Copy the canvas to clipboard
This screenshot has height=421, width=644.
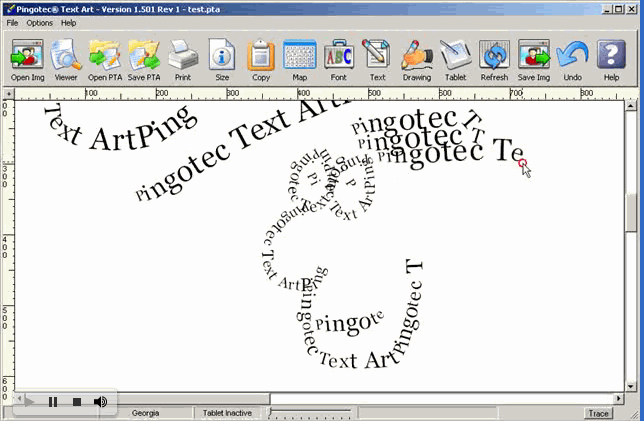[x=261, y=60]
